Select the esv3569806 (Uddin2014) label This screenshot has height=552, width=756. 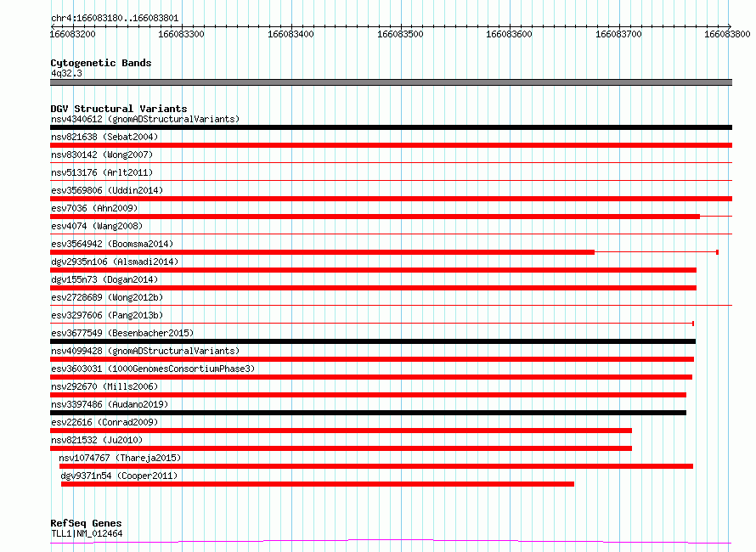(x=107, y=190)
